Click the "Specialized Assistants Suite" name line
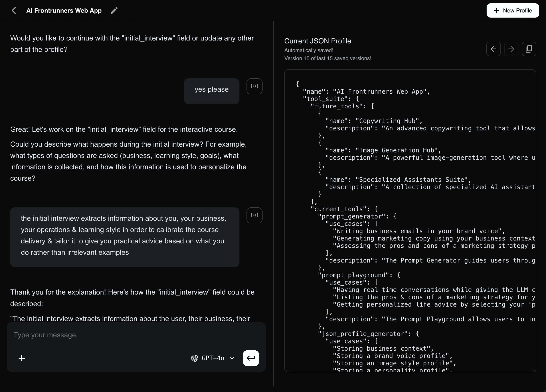546x392 pixels. [398, 180]
